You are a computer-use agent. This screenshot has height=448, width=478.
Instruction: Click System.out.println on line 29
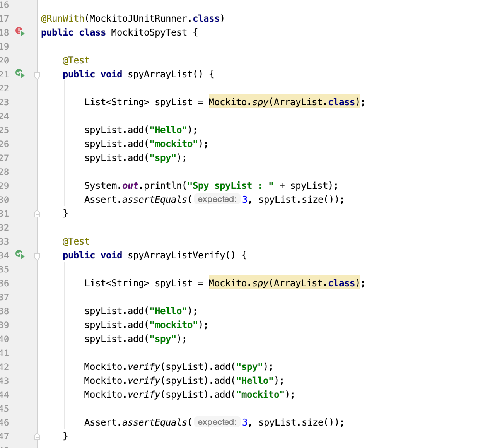(133, 186)
